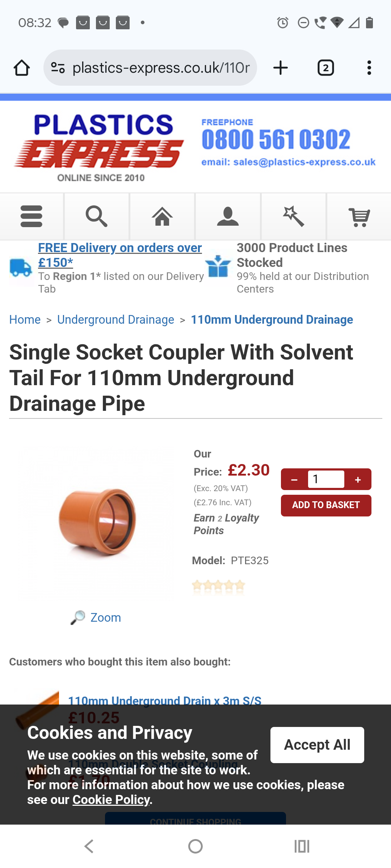
Task: View the shopping cart icon
Action: point(359,216)
